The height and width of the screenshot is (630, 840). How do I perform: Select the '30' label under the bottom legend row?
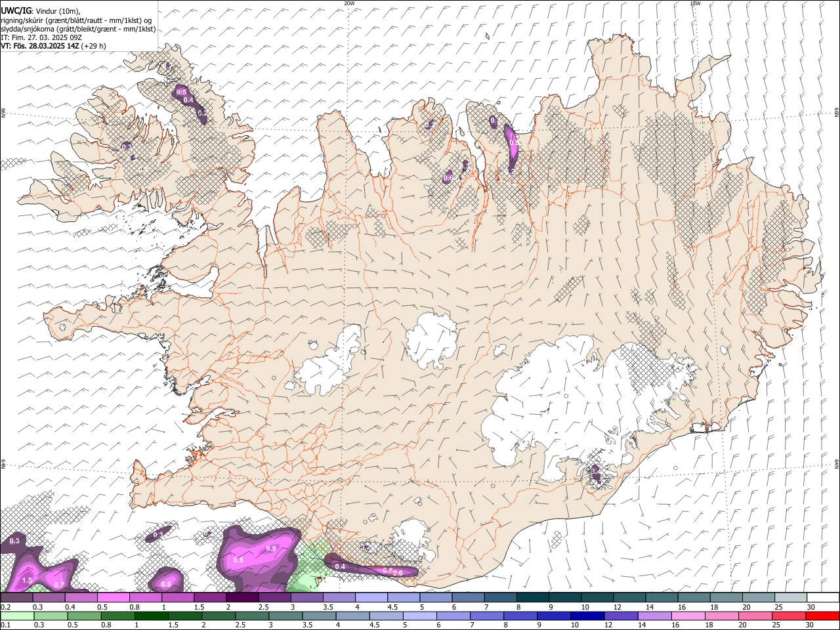(809, 625)
